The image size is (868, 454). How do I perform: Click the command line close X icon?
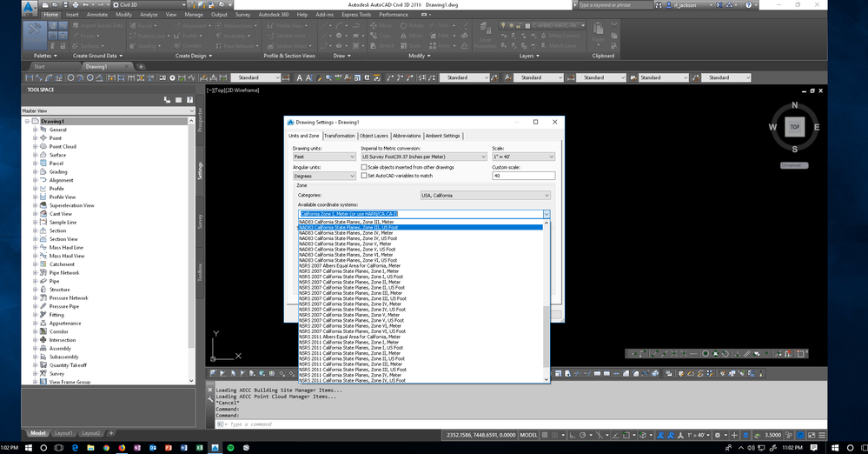209,390
